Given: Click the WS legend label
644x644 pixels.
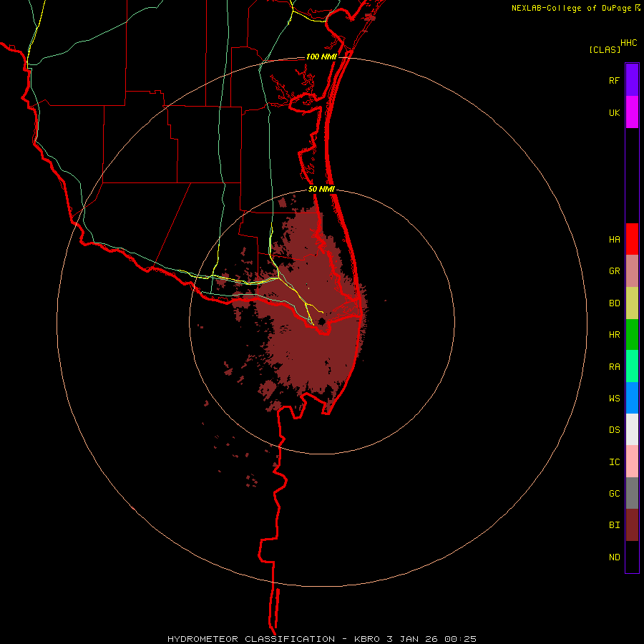Looking at the screenshot, I should pyautogui.click(x=614, y=399).
